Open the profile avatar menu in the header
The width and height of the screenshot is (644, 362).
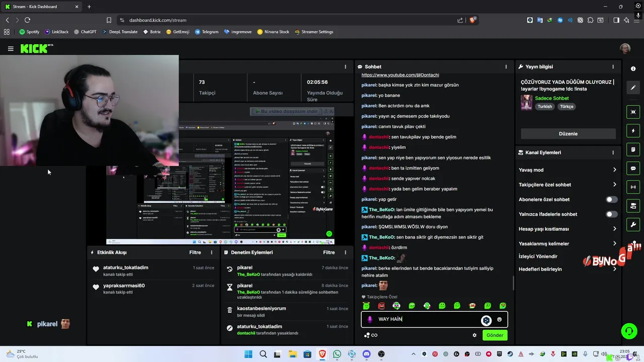point(625,49)
